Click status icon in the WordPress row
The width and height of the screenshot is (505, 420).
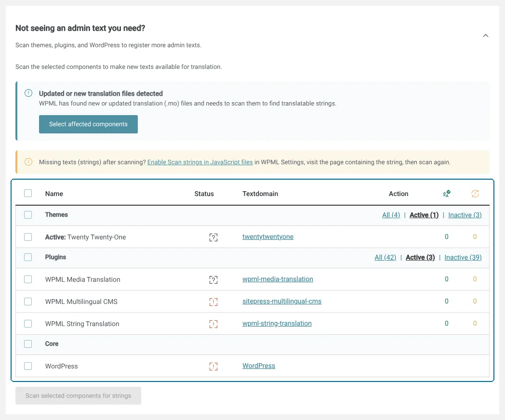[213, 366]
